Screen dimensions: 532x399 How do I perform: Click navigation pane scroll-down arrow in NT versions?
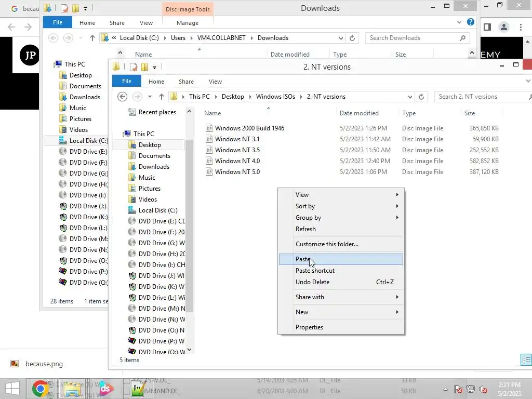[x=189, y=350]
